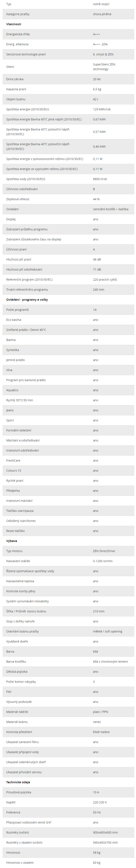This screenshot has height=868, width=136.
Task: Select the Objem bubnu 42 l value
Action: [x=95, y=99]
